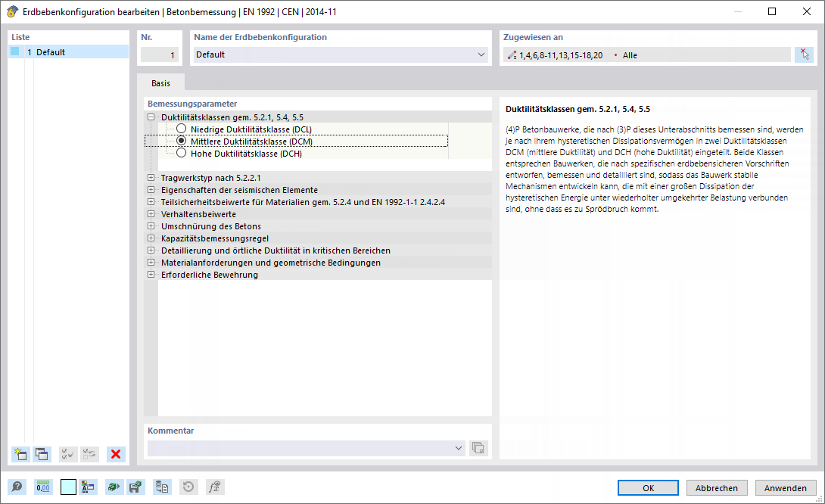
Task: Select radio button Mittlere Duktilitätsklasse (DCM)
Action: point(181,141)
